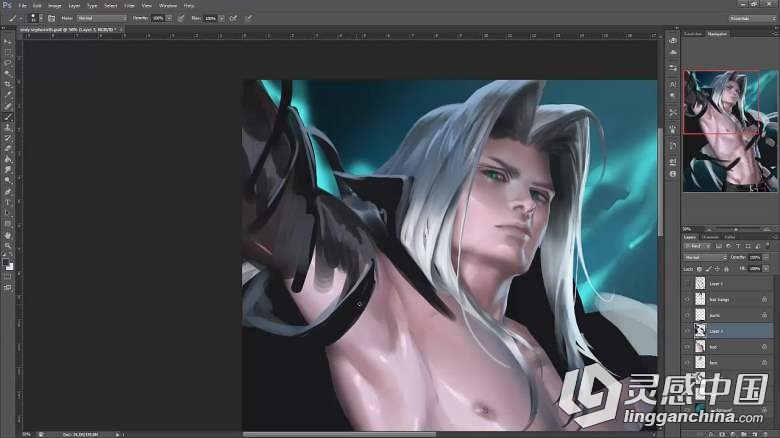The image size is (780, 438).
Task: Toggle the Brush panel button in options bar
Action: 51,18
